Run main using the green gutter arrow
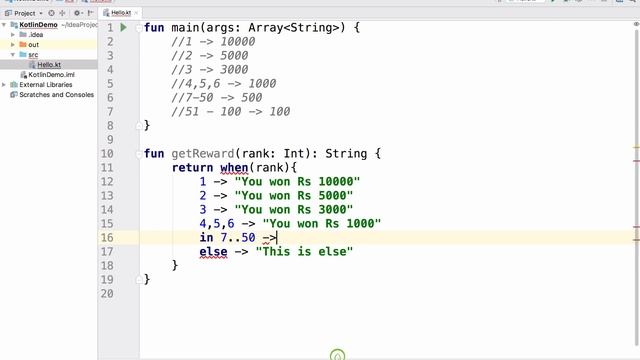The height and width of the screenshot is (360, 640). (x=123, y=27)
